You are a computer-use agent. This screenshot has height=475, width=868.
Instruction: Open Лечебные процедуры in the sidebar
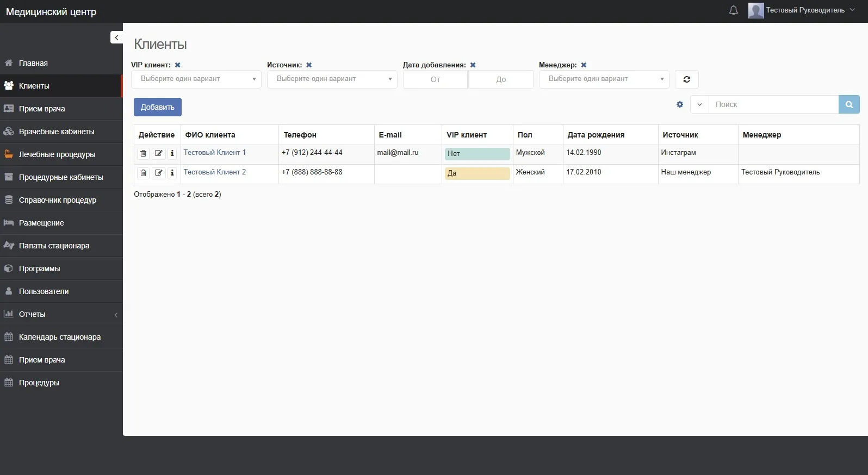(x=57, y=154)
